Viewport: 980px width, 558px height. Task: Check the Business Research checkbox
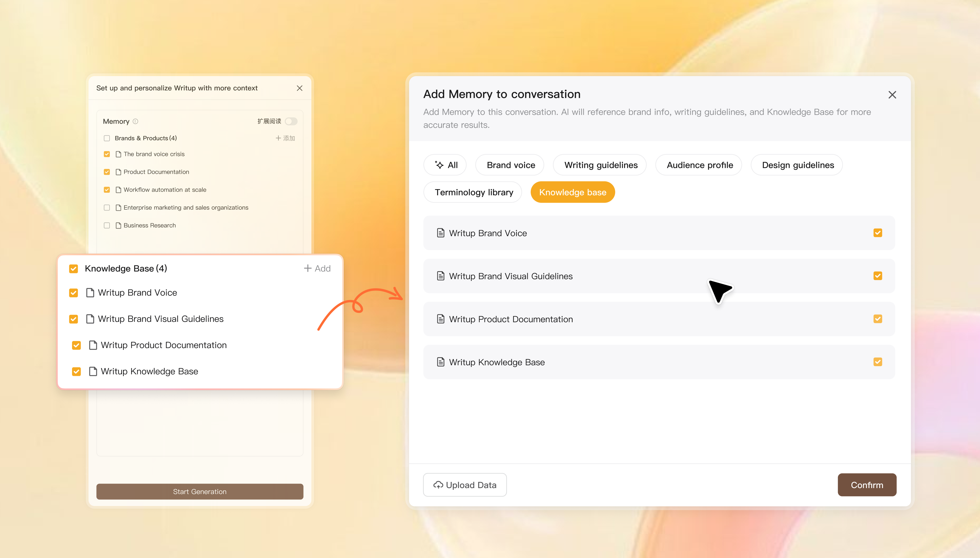coord(107,225)
